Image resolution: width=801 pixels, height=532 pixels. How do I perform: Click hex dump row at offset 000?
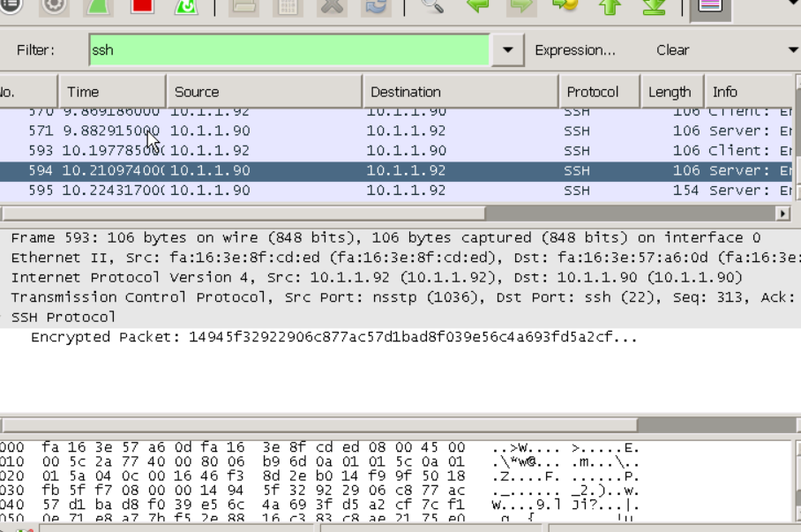320,447
